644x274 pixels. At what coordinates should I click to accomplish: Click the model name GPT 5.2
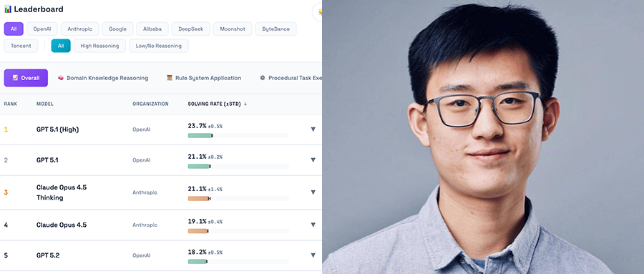pyautogui.click(x=48, y=255)
